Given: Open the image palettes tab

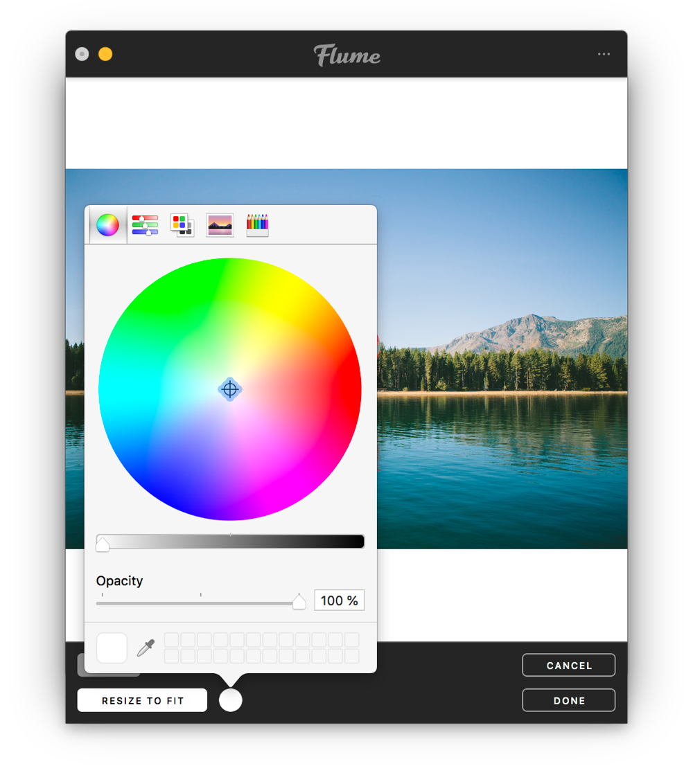Looking at the screenshot, I should click(220, 225).
